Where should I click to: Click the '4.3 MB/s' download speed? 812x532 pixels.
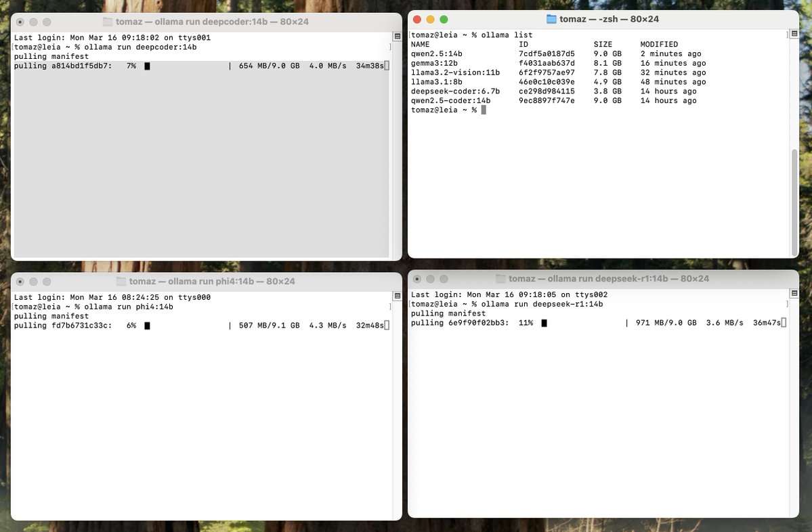point(327,326)
